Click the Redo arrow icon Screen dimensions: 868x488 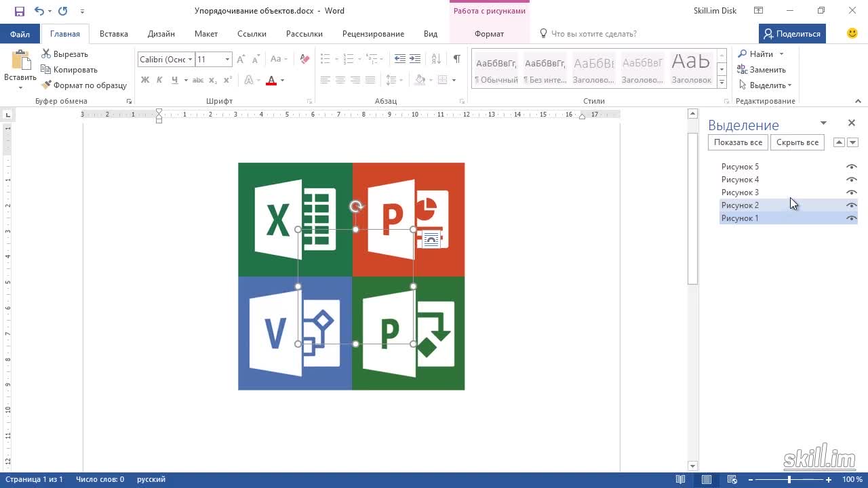(63, 11)
